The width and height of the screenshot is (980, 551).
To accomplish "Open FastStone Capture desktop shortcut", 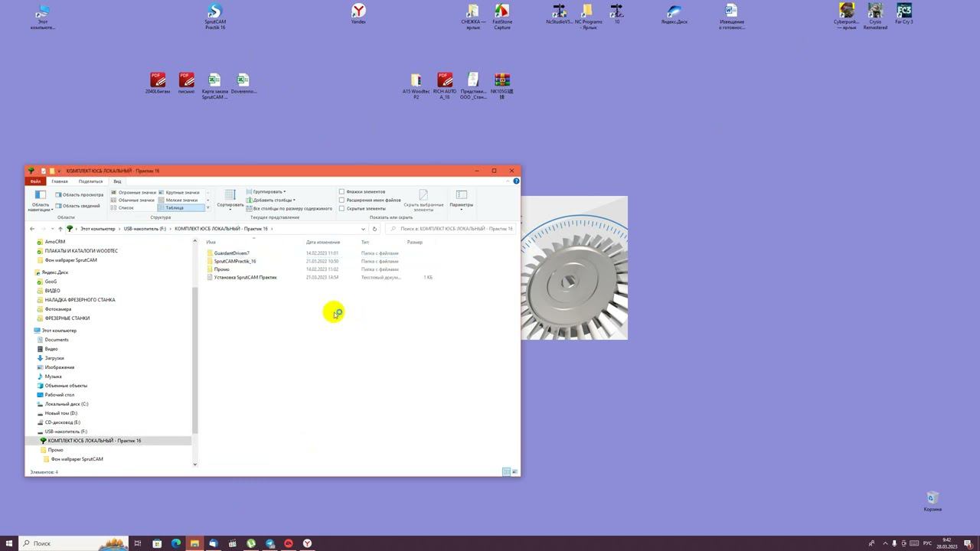I will coord(502,16).
